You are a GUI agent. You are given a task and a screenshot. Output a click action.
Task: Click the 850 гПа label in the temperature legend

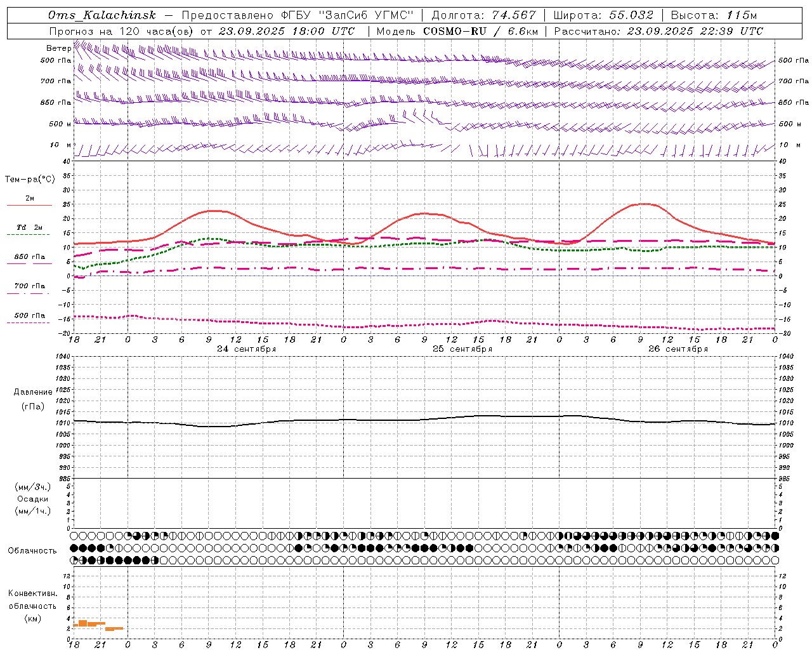30,257
